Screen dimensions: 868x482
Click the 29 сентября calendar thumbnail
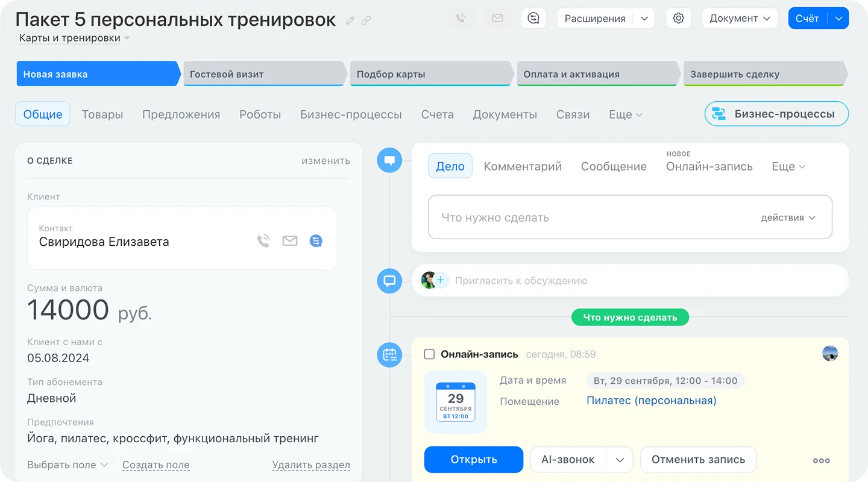456,401
